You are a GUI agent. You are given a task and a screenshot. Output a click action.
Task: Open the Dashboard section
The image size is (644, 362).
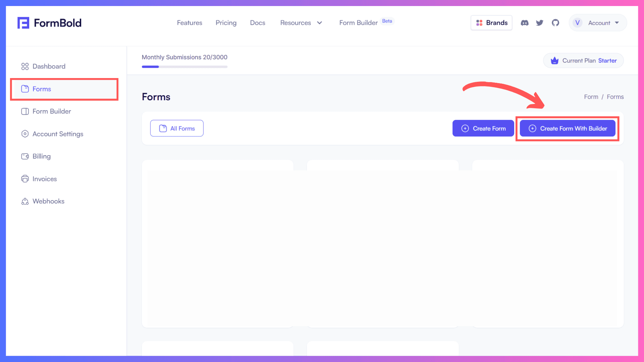(x=49, y=66)
